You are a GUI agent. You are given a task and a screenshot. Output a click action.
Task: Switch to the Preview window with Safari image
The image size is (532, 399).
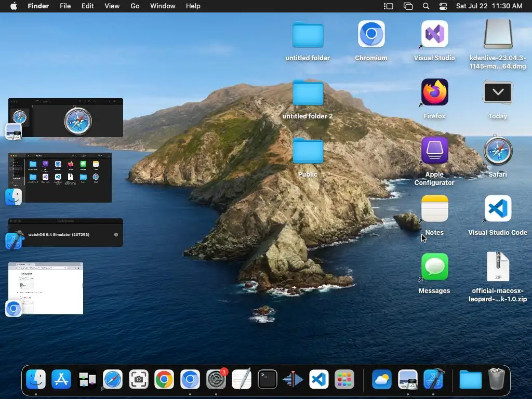(x=65, y=118)
